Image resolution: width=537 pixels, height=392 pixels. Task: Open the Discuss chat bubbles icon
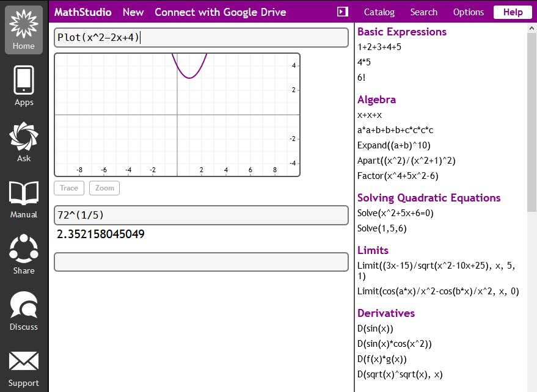(x=24, y=310)
